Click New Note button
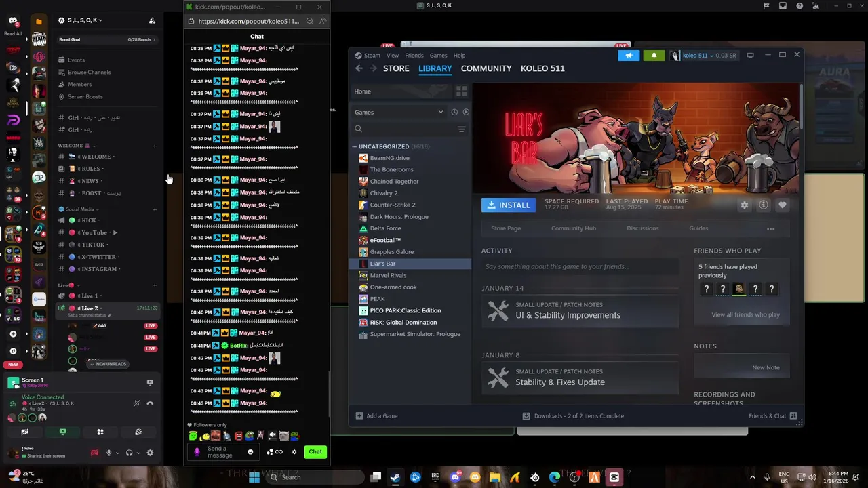The width and height of the screenshot is (868, 488). point(766,367)
